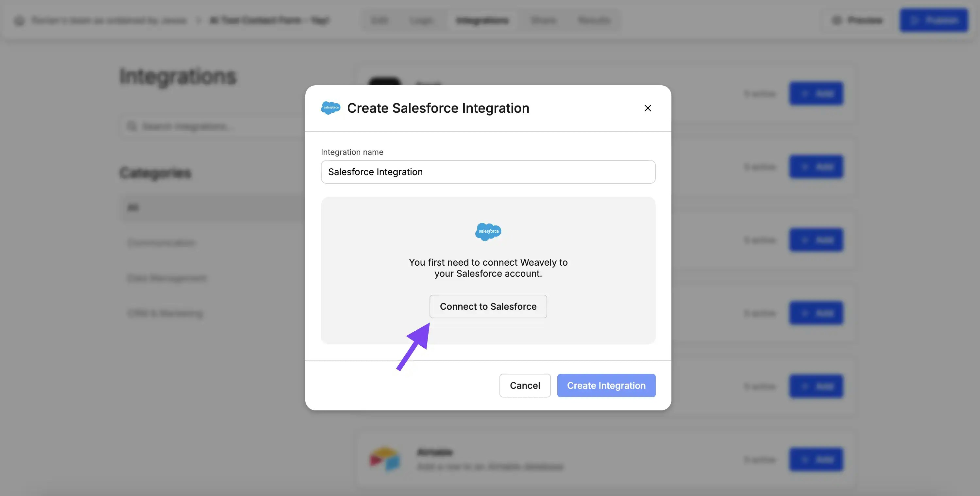Click the workspace avatar in the top-left breadcrumb
The width and height of the screenshot is (980, 496).
[x=19, y=20]
